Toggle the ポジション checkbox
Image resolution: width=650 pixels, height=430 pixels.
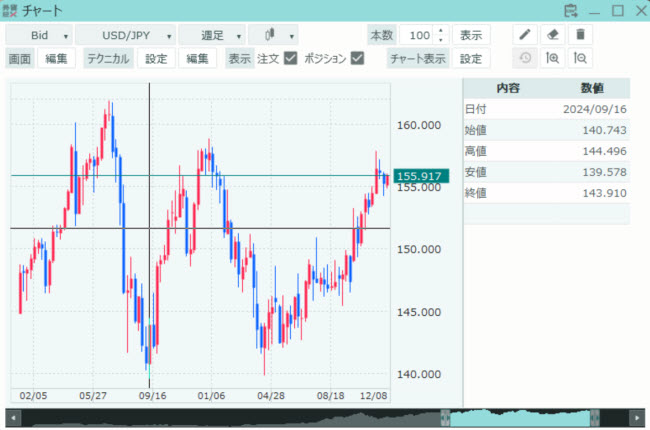357,59
